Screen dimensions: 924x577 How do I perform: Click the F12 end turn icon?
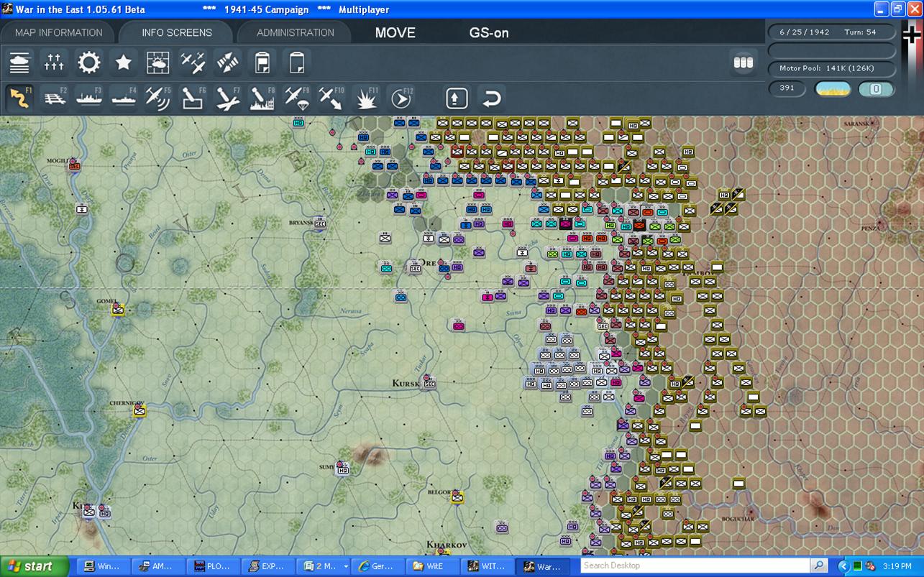(x=401, y=98)
